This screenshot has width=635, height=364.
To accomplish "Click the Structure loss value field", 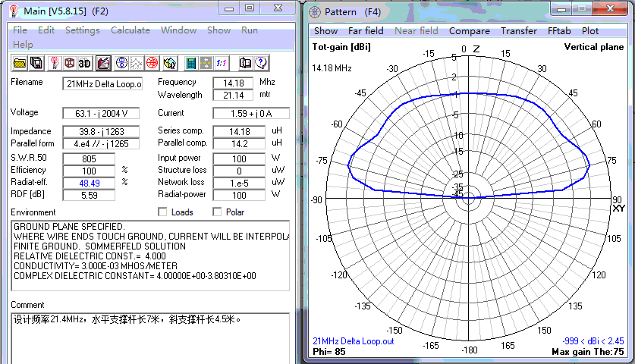I will [239, 171].
